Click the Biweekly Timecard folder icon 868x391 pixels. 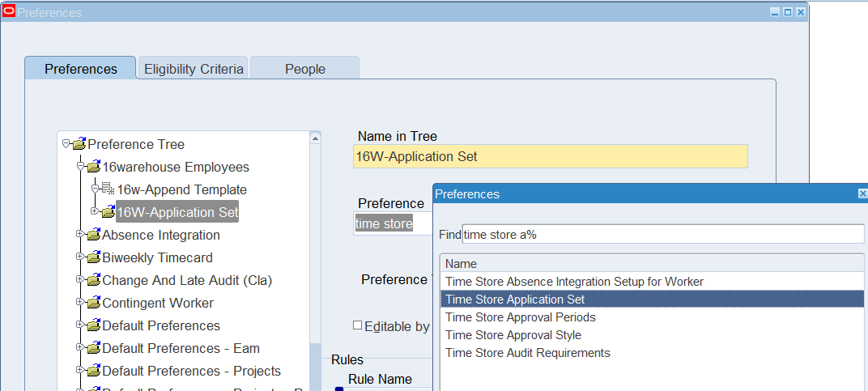pos(93,258)
